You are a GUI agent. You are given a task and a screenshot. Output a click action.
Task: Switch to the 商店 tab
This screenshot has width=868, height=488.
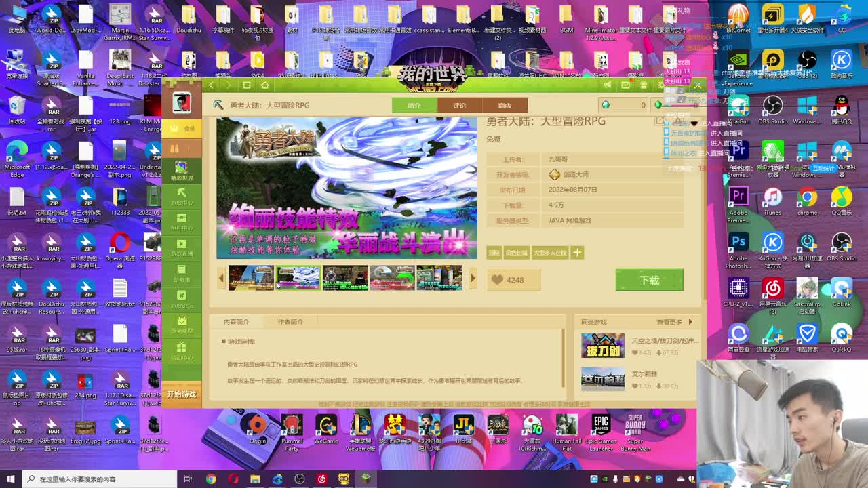click(505, 106)
